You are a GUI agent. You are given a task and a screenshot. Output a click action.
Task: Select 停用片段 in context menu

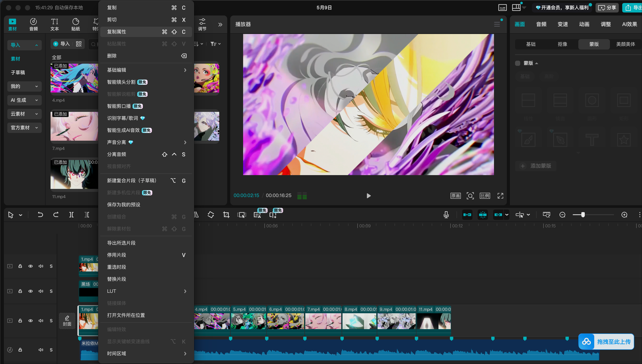click(x=146, y=255)
